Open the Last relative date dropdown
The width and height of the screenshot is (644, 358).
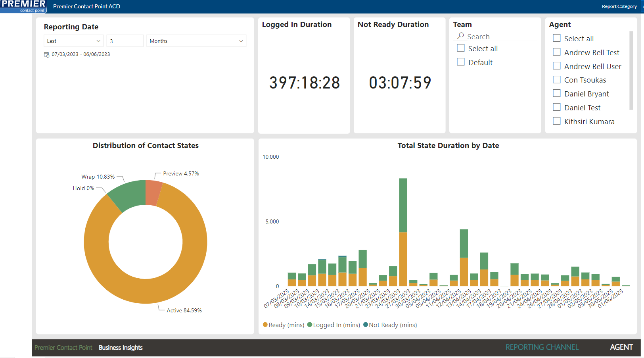[x=73, y=41]
